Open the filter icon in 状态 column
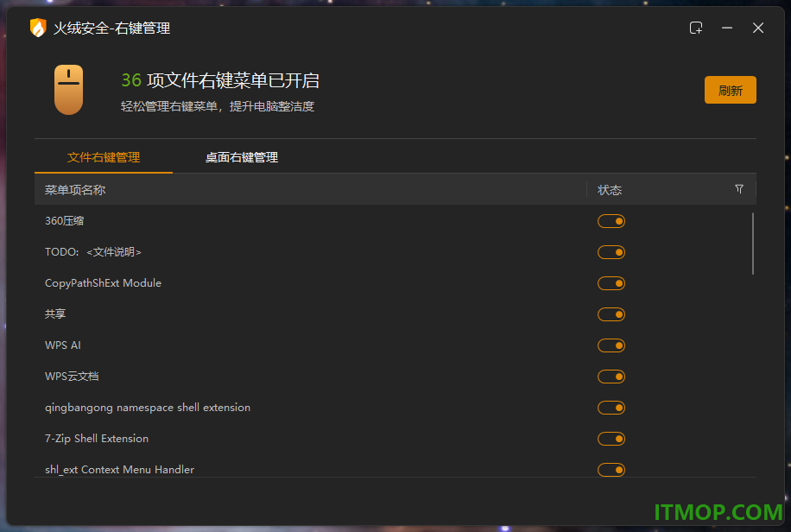This screenshot has width=791, height=532. 739,189
